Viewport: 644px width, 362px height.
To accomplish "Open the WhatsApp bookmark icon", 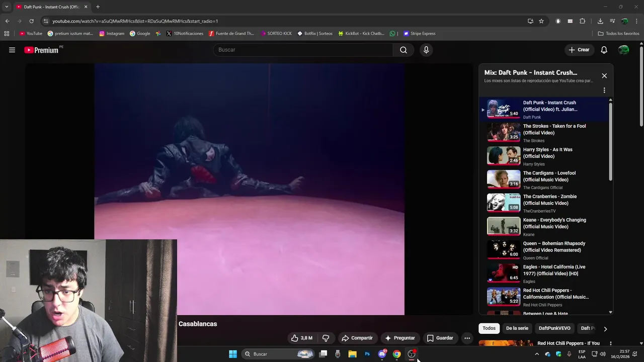I will (x=392, y=34).
